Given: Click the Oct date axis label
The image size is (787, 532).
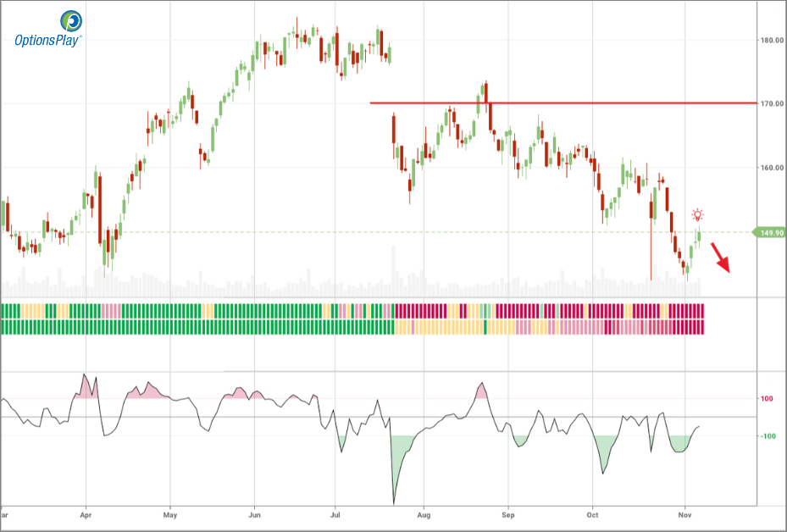Looking at the screenshot, I should [x=592, y=514].
